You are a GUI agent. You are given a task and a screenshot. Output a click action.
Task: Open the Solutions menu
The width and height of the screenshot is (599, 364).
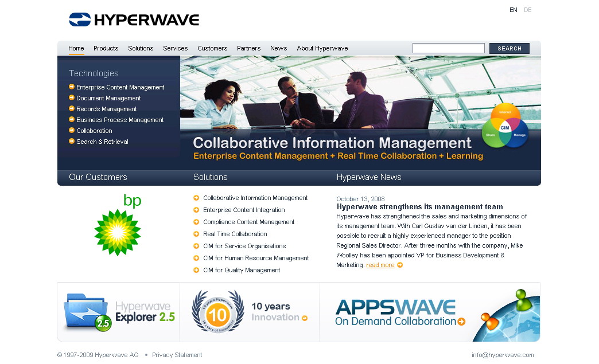tap(141, 48)
